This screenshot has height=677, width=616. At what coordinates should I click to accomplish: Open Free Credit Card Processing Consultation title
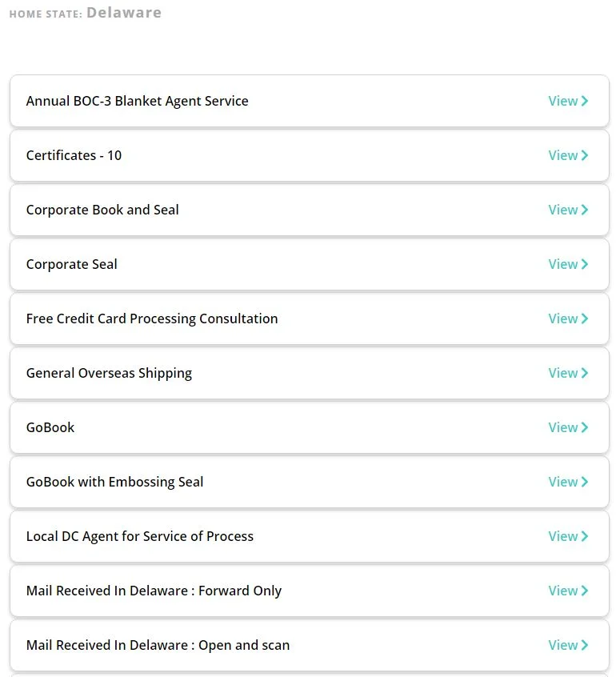[x=152, y=318]
